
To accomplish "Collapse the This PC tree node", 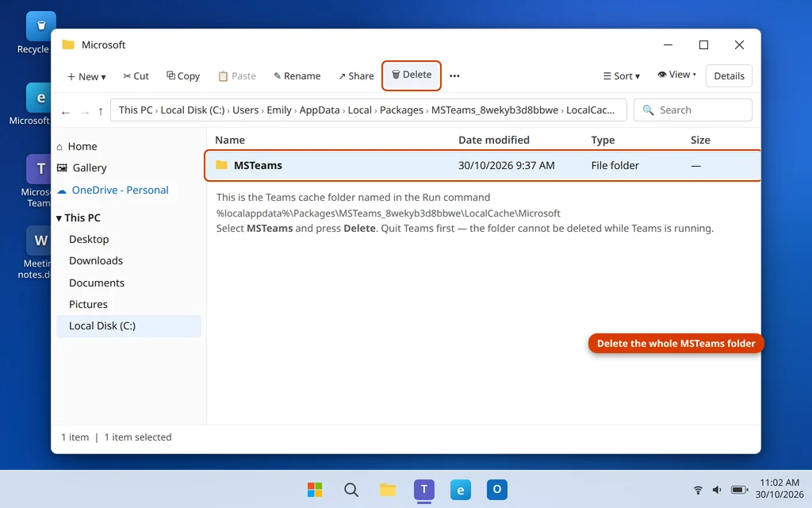I will click(59, 218).
